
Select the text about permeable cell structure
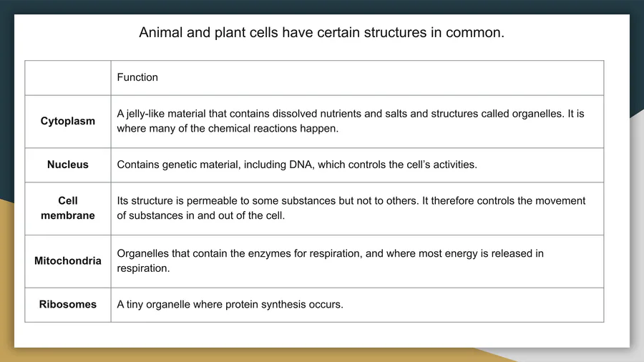351,208
